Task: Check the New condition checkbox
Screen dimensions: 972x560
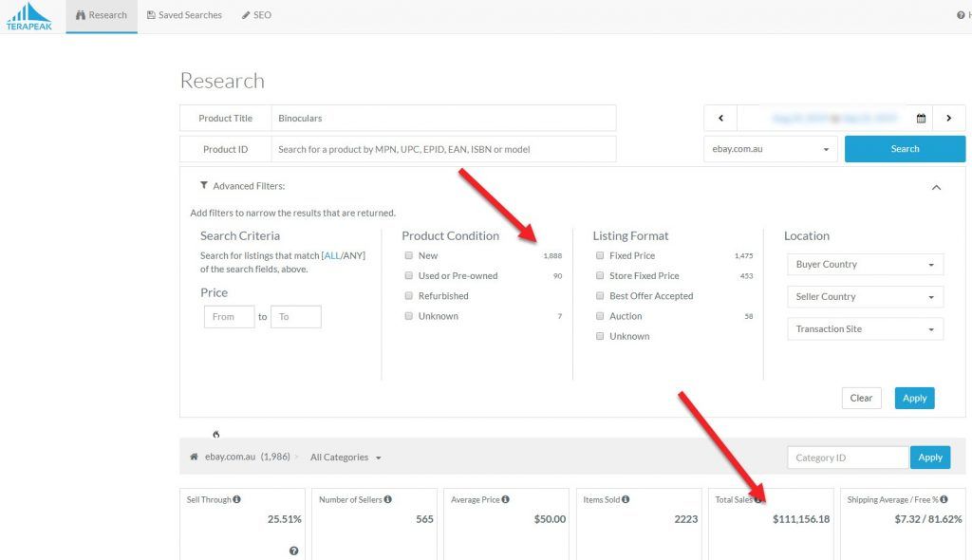Action: point(408,255)
